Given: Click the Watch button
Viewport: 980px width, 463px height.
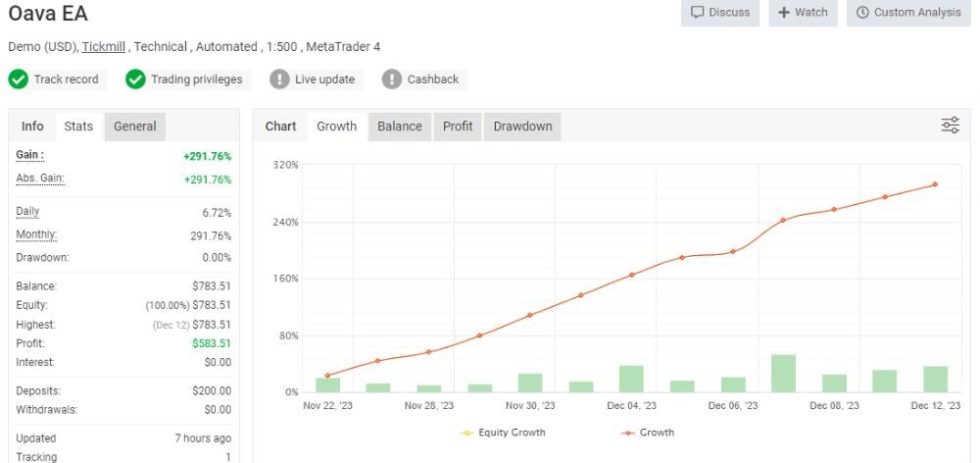Looking at the screenshot, I should tap(803, 13).
